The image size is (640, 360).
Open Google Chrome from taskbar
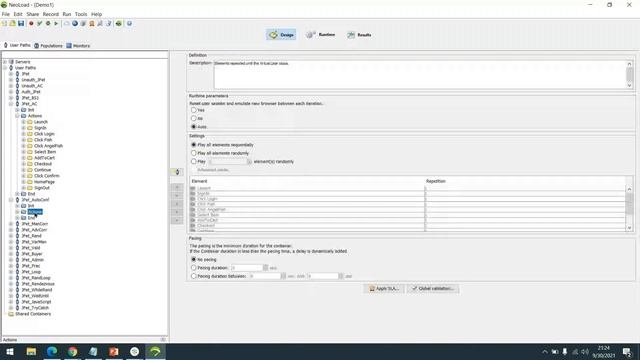click(73, 351)
